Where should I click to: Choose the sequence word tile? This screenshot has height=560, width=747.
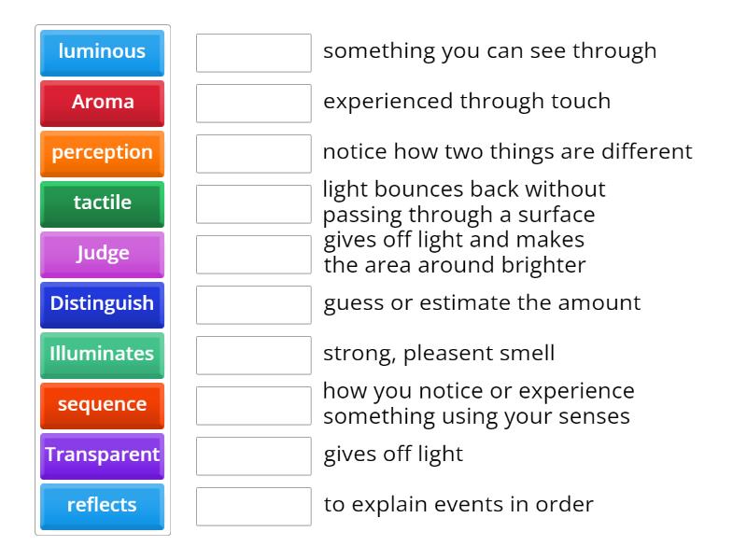coord(102,405)
